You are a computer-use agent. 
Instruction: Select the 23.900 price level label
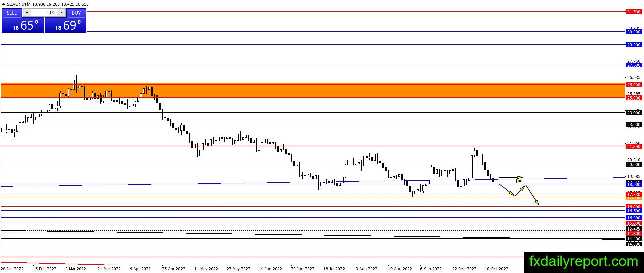coord(634,113)
